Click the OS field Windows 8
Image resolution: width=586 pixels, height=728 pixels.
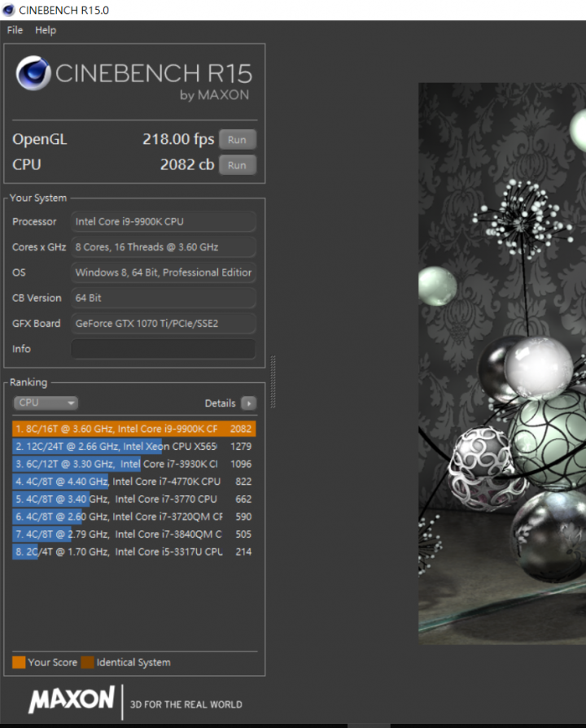point(163,272)
